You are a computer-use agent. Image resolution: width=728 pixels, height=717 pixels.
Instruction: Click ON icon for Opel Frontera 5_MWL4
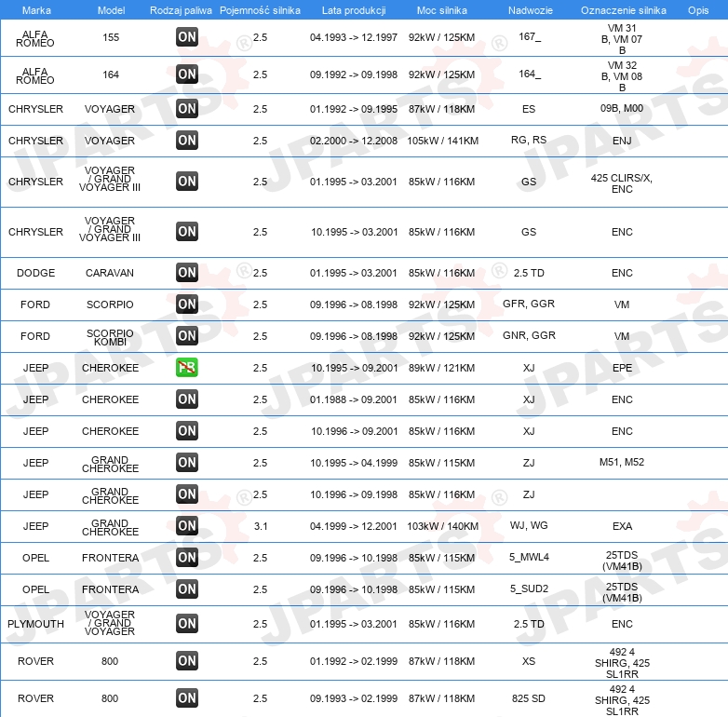point(187,557)
